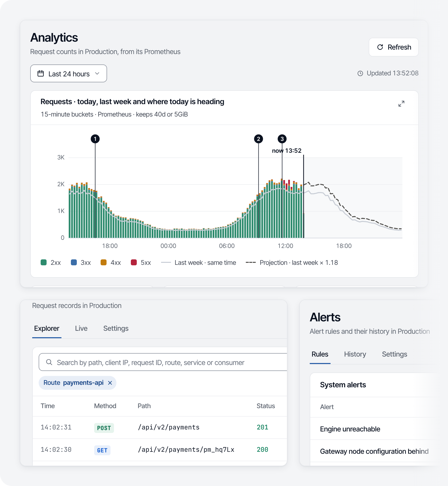Toggle the Last week same time legend line
The height and width of the screenshot is (486, 448).
(198, 263)
